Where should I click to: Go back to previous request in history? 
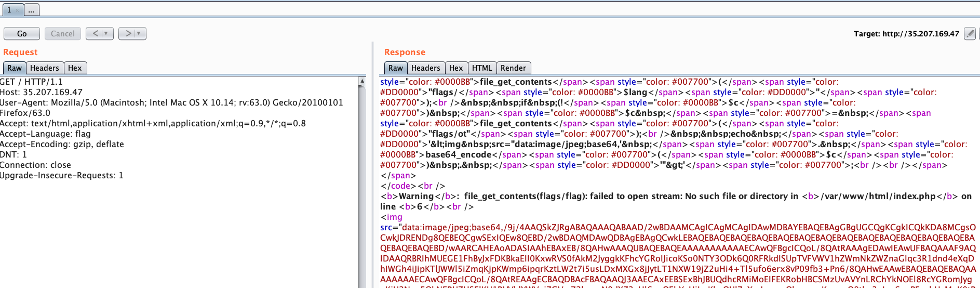pos(95,34)
